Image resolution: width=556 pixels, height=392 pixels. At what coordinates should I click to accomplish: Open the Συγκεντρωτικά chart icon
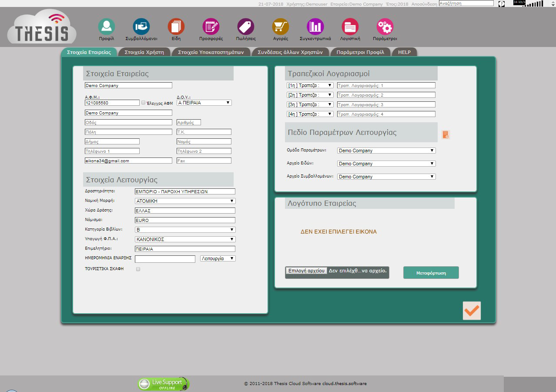[x=315, y=27]
